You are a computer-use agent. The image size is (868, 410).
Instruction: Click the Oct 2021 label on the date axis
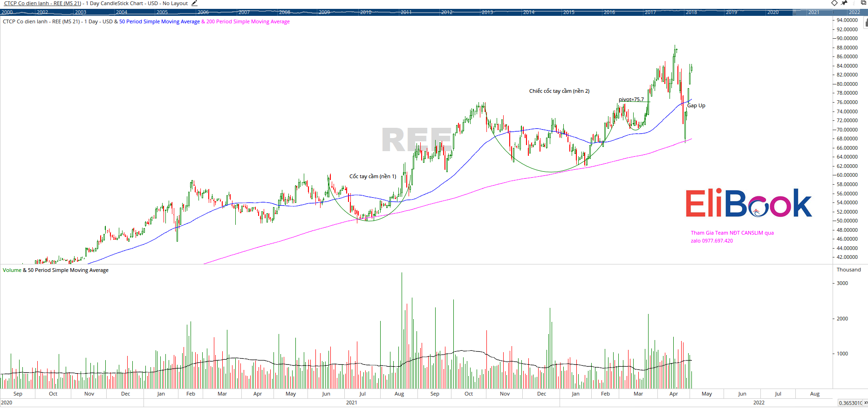pyautogui.click(x=469, y=394)
